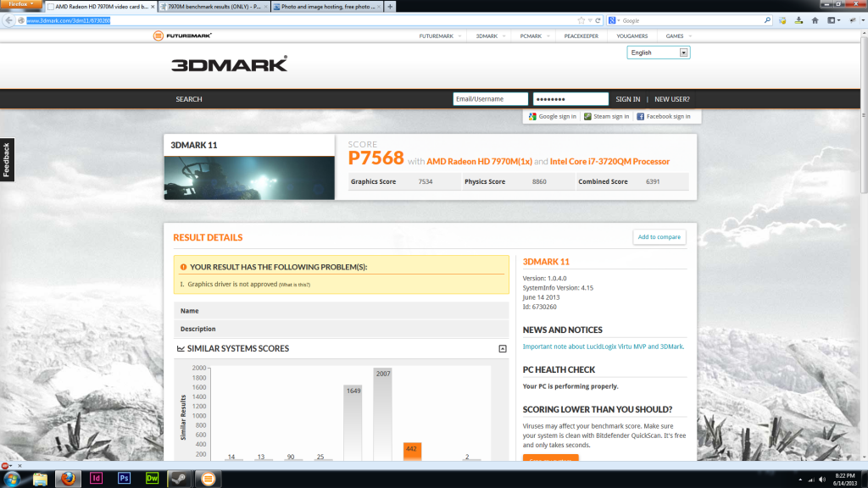
Task: Select the Graphics Score value 7534
Action: (x=426, y=181)
